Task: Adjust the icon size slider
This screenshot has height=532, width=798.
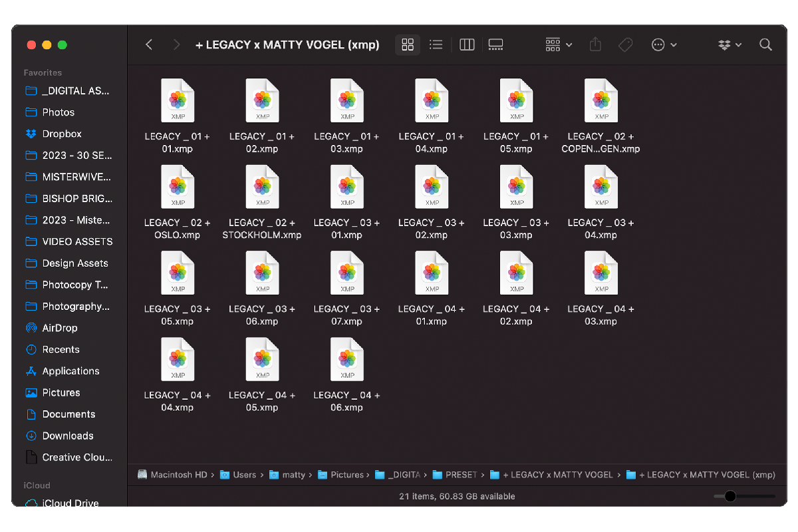Action: [730, 496]
